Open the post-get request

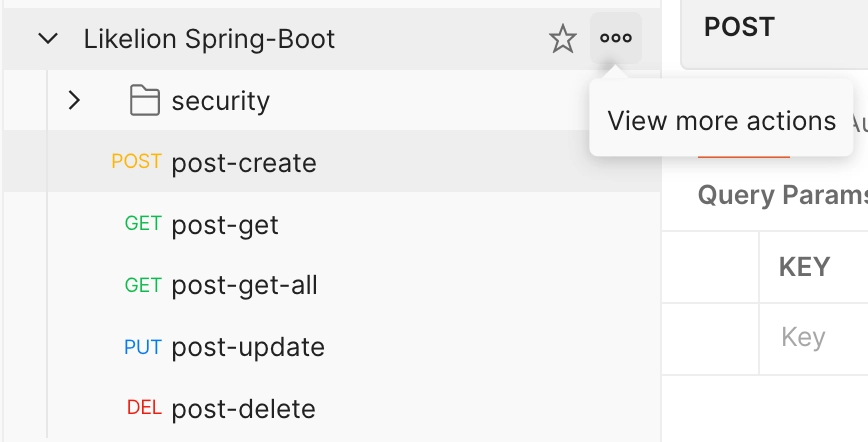click(225, 224)
